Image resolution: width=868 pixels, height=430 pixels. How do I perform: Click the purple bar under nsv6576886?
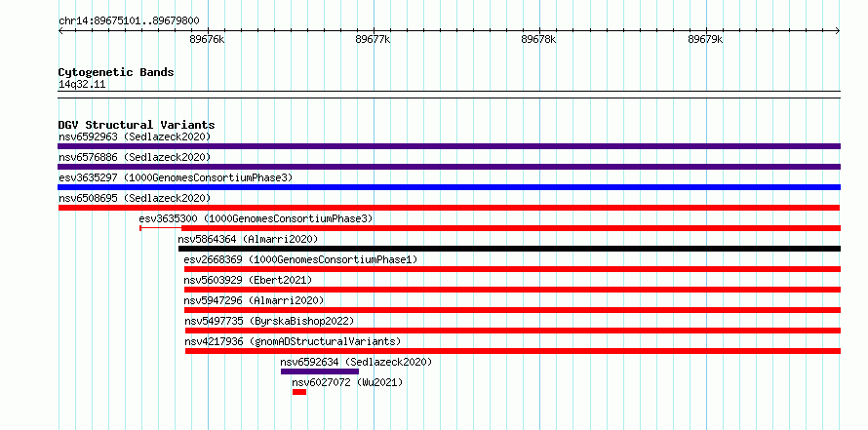(449, 167)
